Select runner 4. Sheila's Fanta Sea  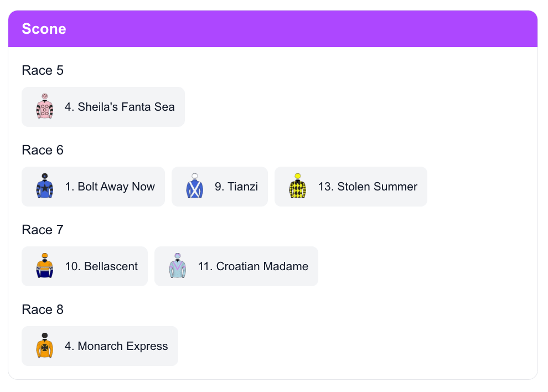click(119, 107)
